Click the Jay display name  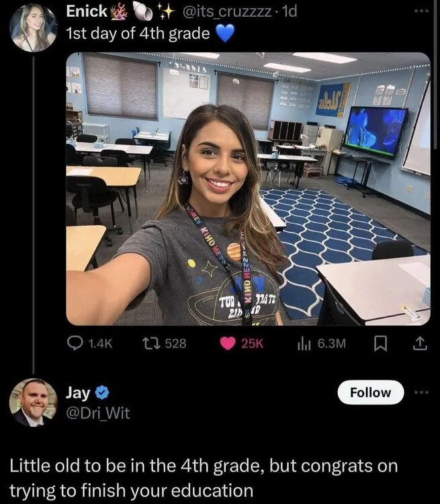[78, 393]
